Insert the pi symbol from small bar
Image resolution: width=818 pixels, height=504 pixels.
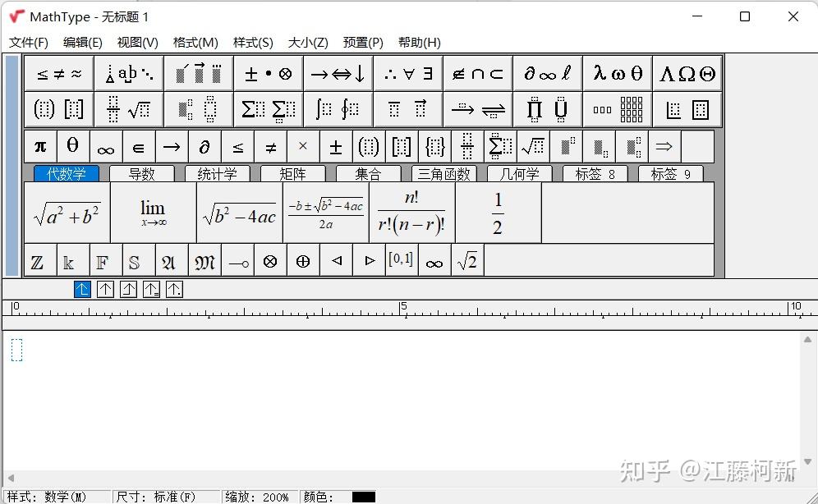click(x=41, y=147)
